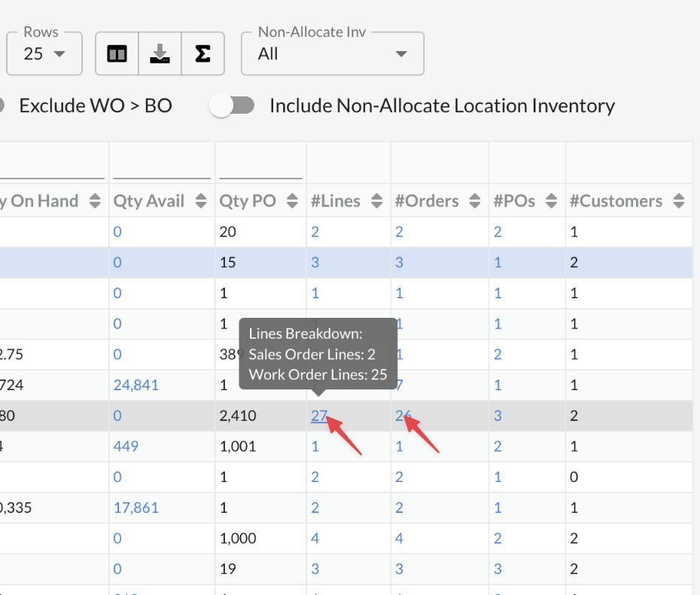Open the Rows 25 dropdown
Viewport: 700px width, 595px height.
click(44, 53)
